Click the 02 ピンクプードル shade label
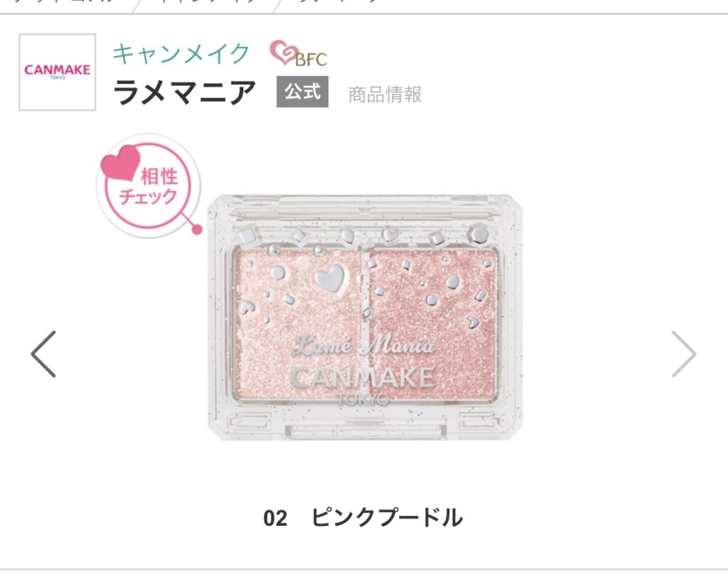The width and height of the screenshot is (728, 582). [363, 518]
